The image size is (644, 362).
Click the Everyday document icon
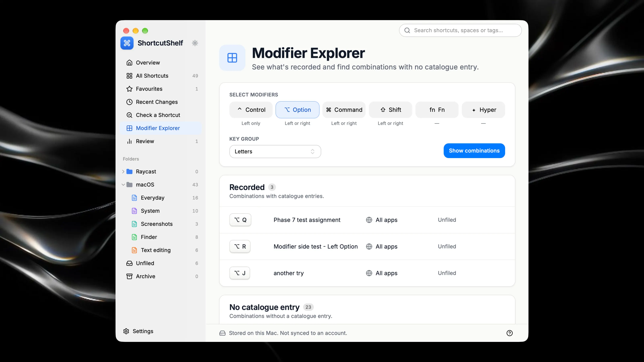[x=134, y=198]
